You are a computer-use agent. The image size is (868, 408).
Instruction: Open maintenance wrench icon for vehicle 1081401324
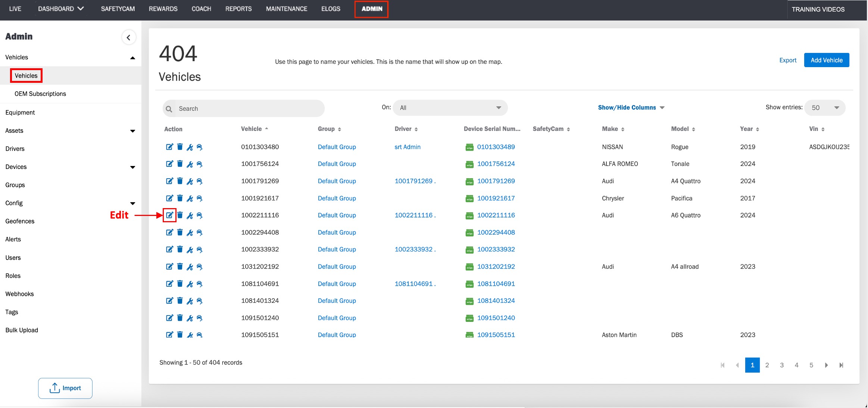pyautogui.click(x=190, y=301)
